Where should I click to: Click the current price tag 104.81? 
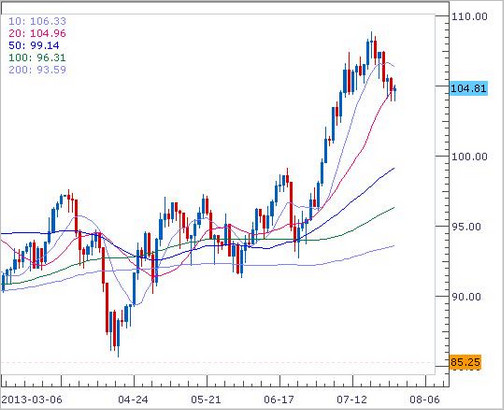[x=468, y=89]
